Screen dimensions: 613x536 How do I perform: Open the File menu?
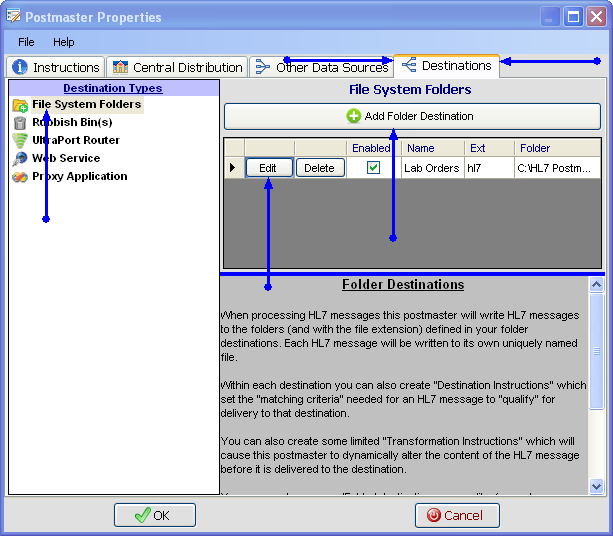(26, 42)
